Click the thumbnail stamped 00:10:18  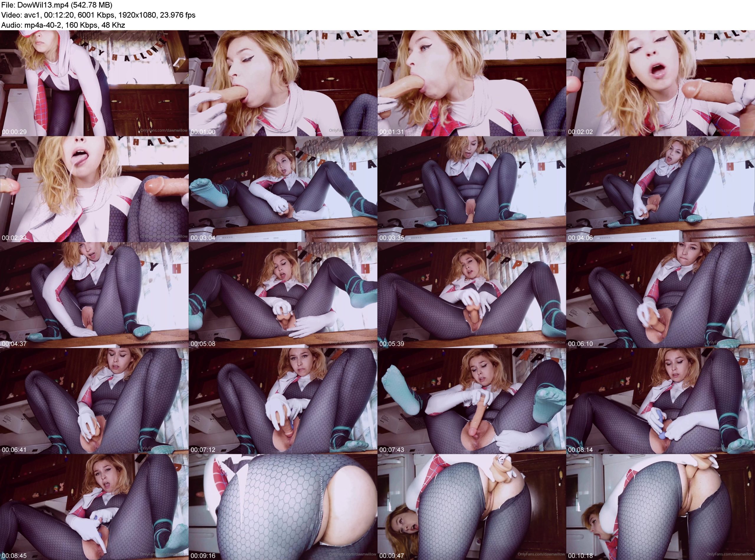(660, 507)
